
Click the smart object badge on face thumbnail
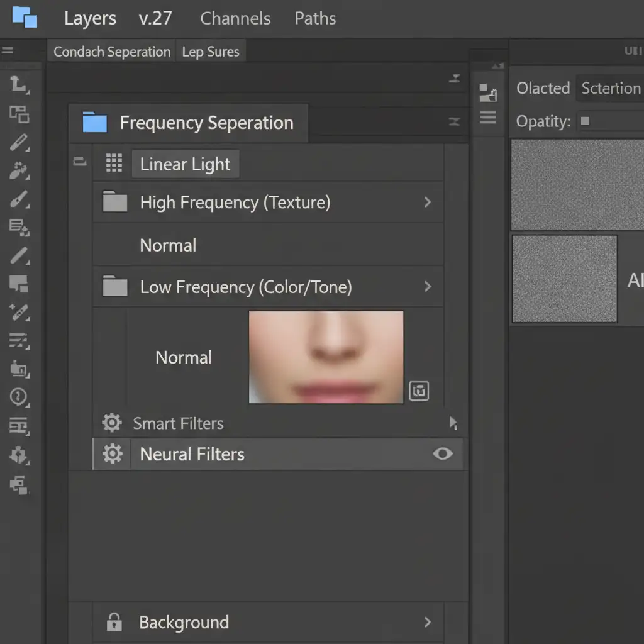tap(419, 391)
